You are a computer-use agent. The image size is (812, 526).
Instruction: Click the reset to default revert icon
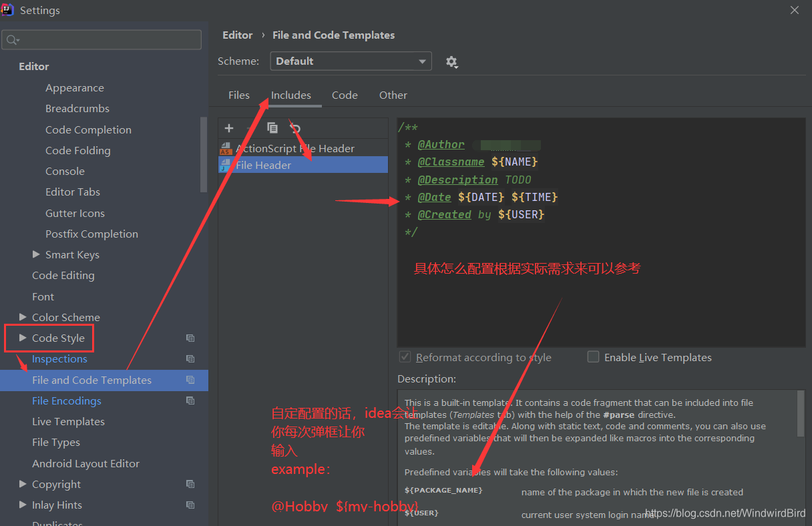pos(295,128)
